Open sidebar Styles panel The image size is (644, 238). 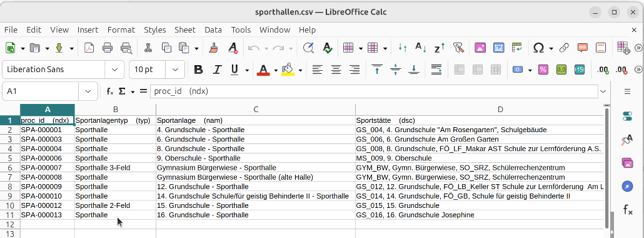click(x=627, y=140)
